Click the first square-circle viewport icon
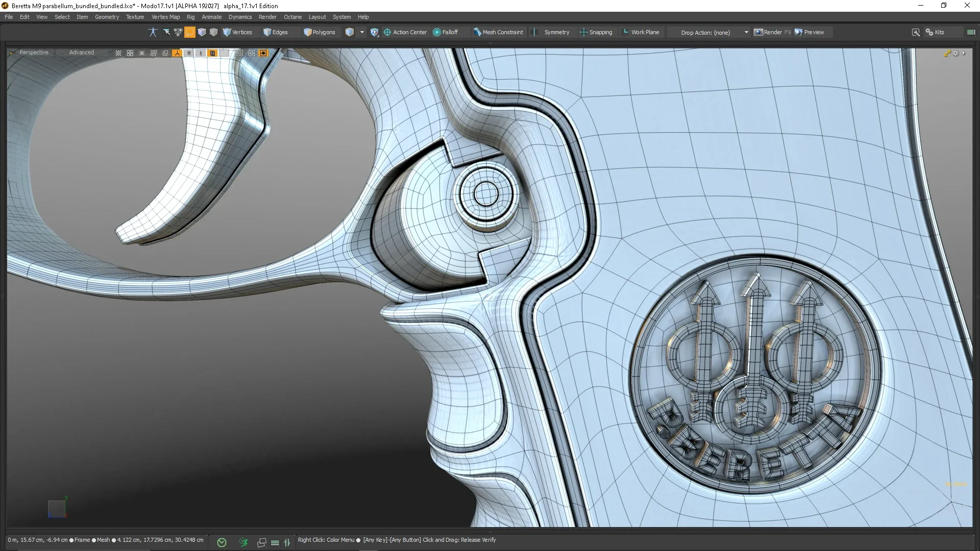 [x=240, y=53]
